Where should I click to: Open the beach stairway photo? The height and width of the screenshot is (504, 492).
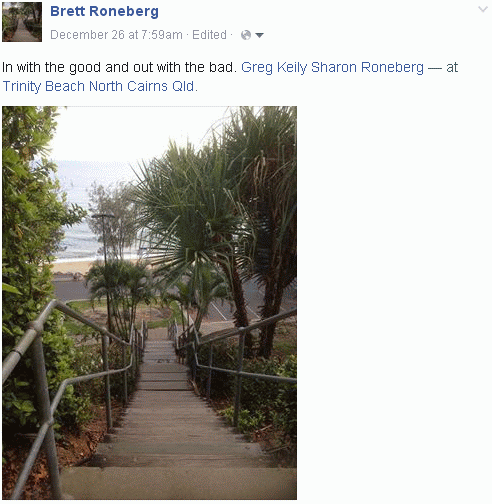(x=149, y=303)
